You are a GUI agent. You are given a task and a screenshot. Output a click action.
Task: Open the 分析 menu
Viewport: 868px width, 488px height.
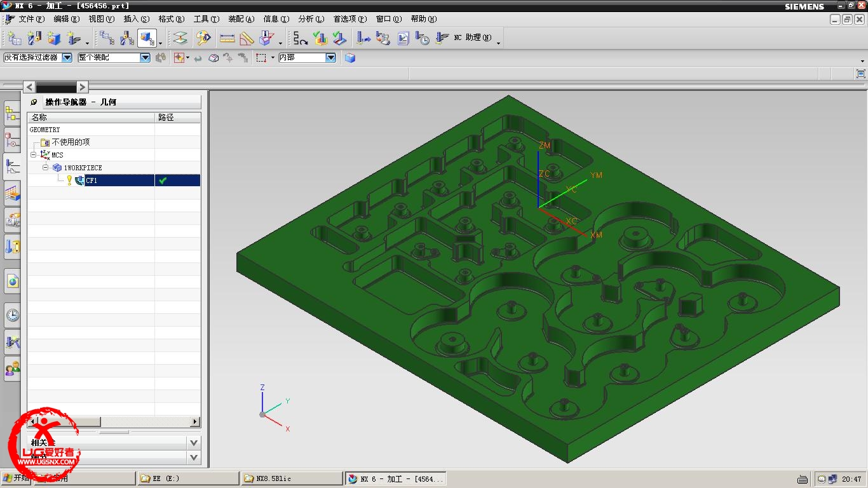tap(311, 19)
